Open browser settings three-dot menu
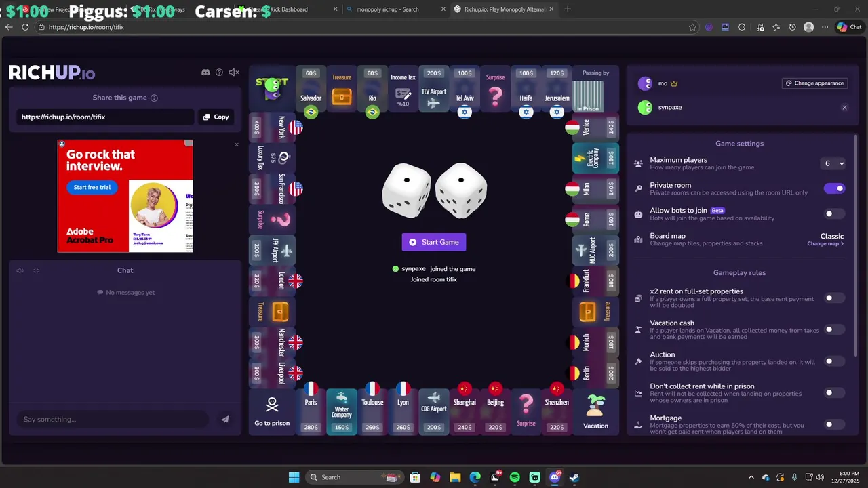This screenshot has width=868, height=488. pos(825,27)
